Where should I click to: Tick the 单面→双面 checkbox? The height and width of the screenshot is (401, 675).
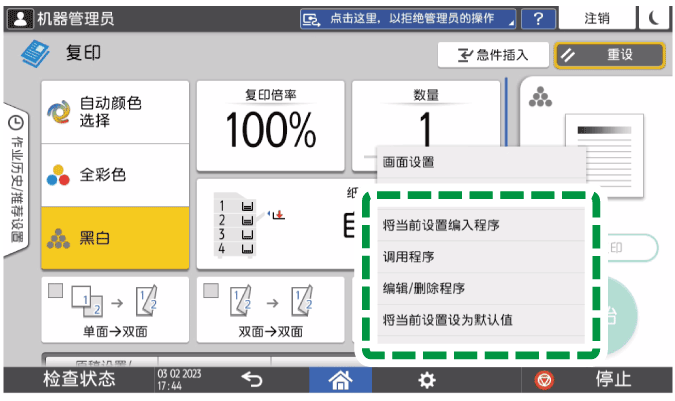point(56,290)
